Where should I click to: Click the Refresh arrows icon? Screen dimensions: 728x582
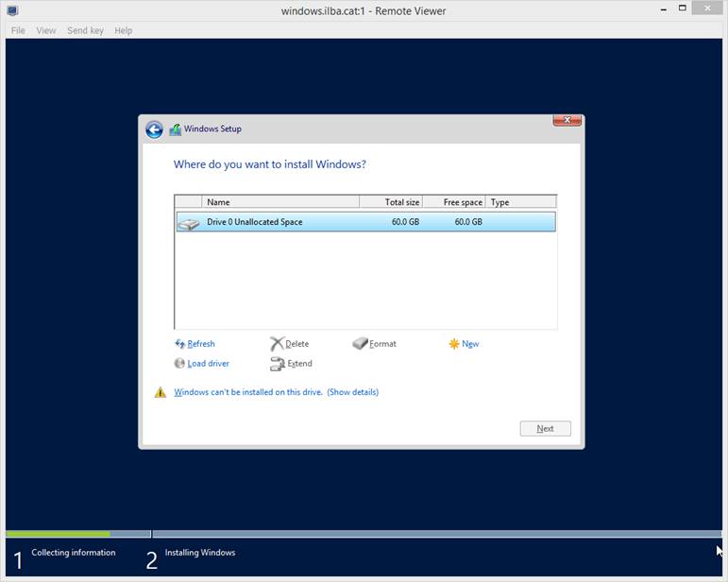coord(179,344)
